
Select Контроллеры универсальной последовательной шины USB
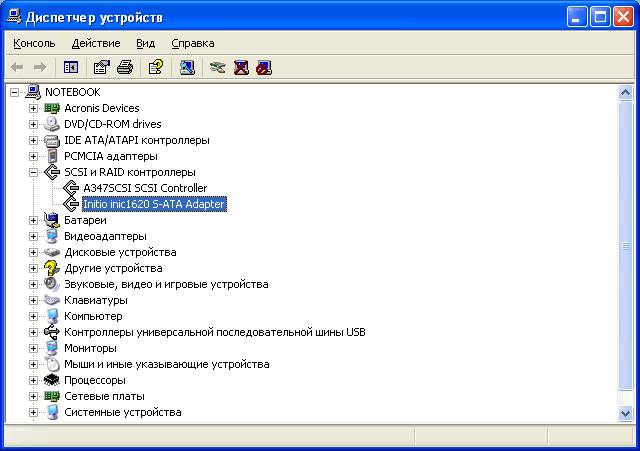click(214, 332)
